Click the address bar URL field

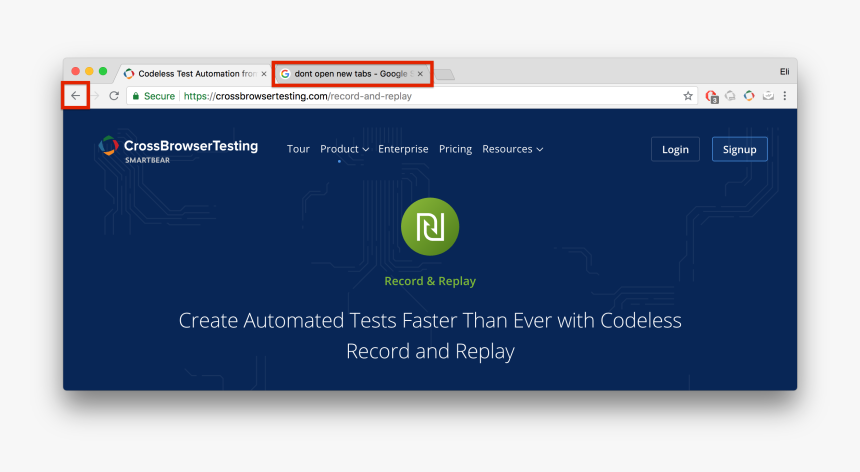pyautogui.click(x=411, y=96)
